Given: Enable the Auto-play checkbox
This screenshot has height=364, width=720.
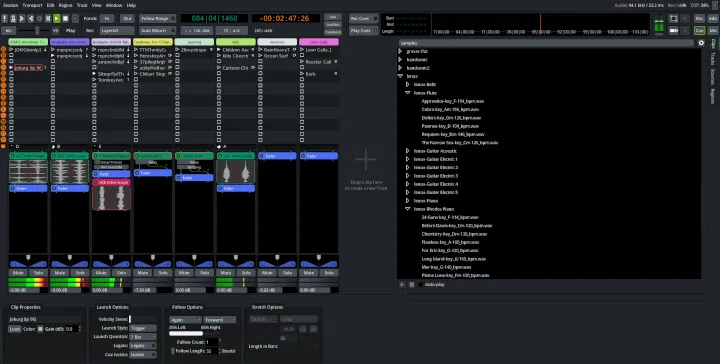Looking at the screenshot, I should point(421,285).
